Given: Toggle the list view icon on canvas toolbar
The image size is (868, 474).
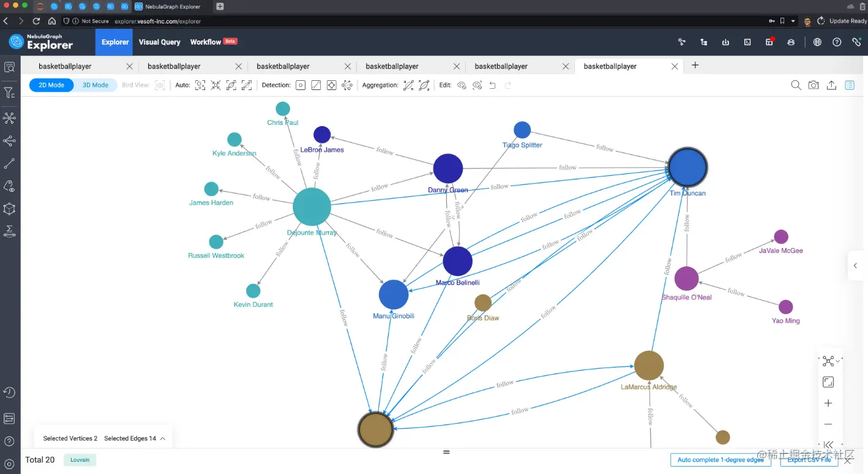Looking at the screenshot, I should (x=850, y=85).
